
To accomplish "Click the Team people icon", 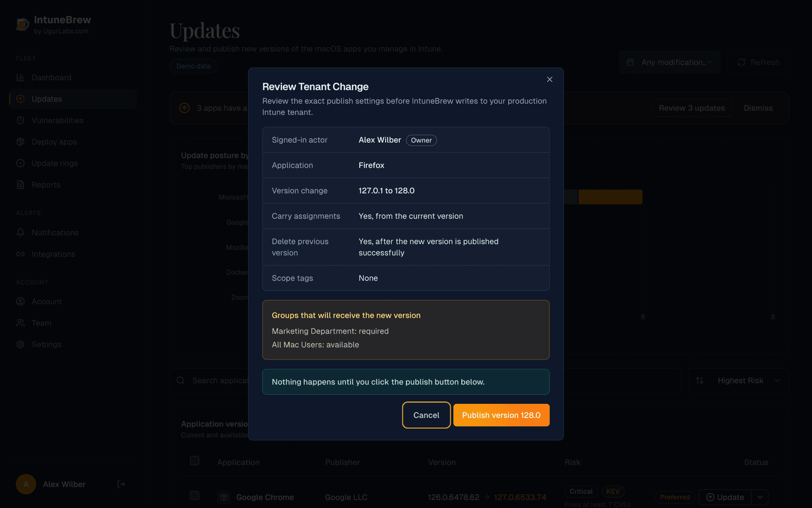I will click(x=20, y=323).
